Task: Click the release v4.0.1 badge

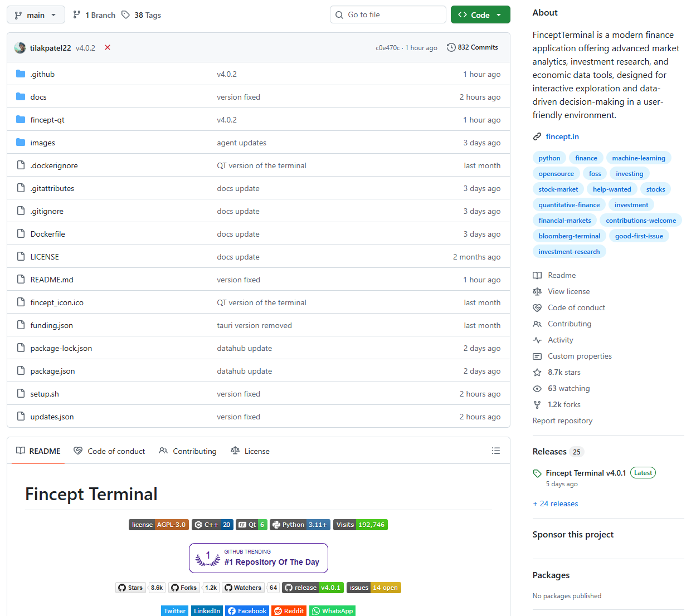Action: [313, 588]
